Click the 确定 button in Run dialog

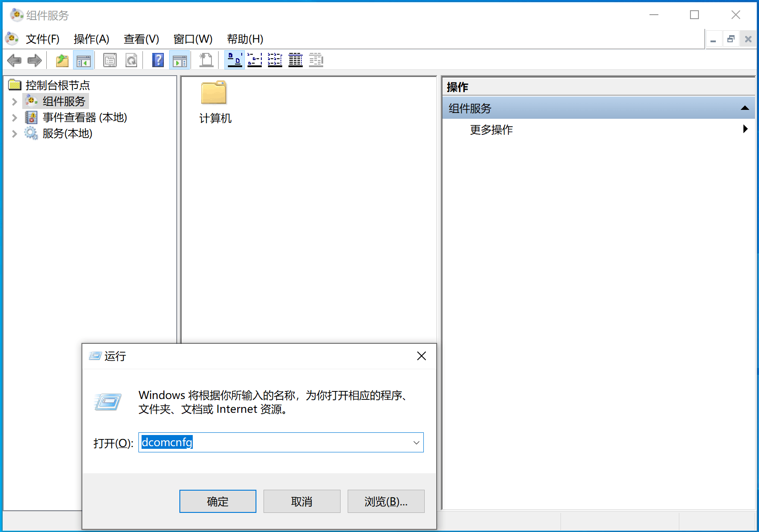[x=218, y=501]
